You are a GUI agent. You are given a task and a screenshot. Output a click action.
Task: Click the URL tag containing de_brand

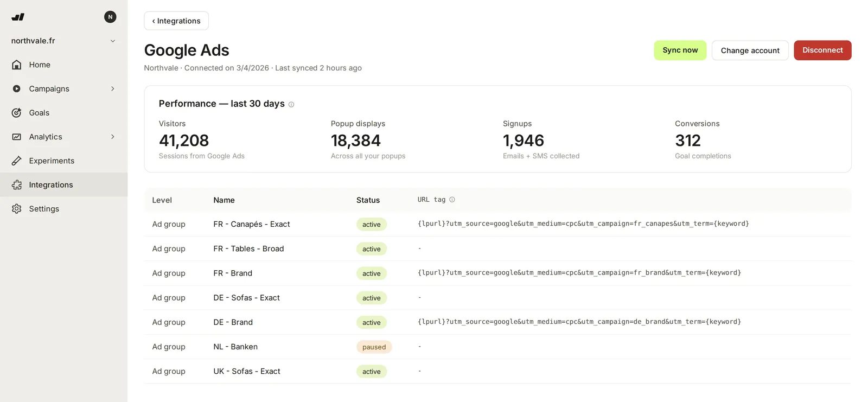click(x=579, y=322)
